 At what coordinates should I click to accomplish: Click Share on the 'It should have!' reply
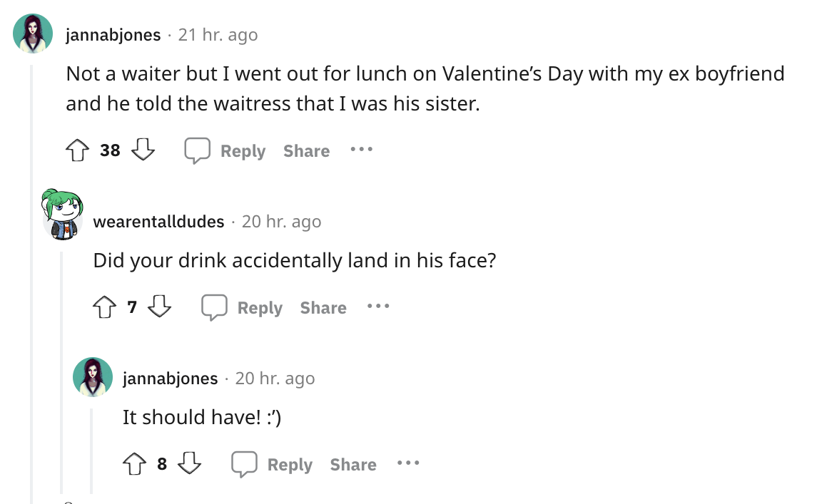point(353,464)
